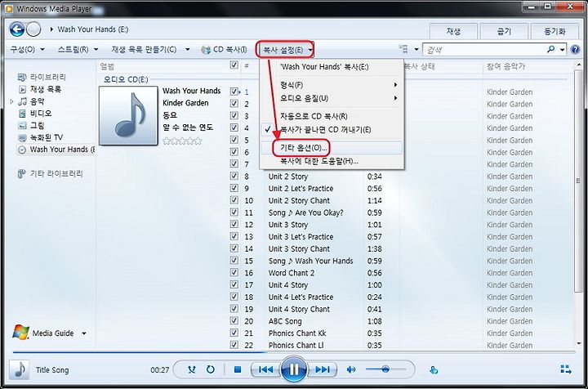588x389 pixels.
Task: Click the search magnifier icon
Action: [551, 49]
